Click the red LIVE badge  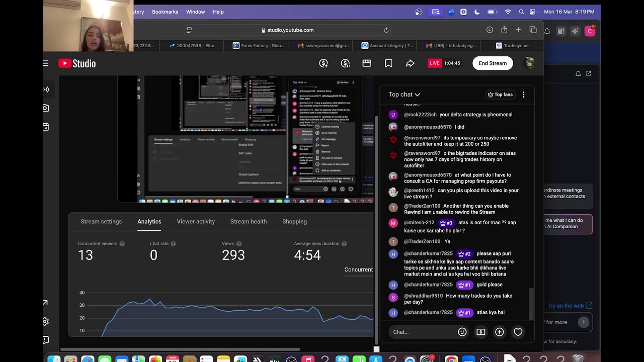tap(435, 63)
